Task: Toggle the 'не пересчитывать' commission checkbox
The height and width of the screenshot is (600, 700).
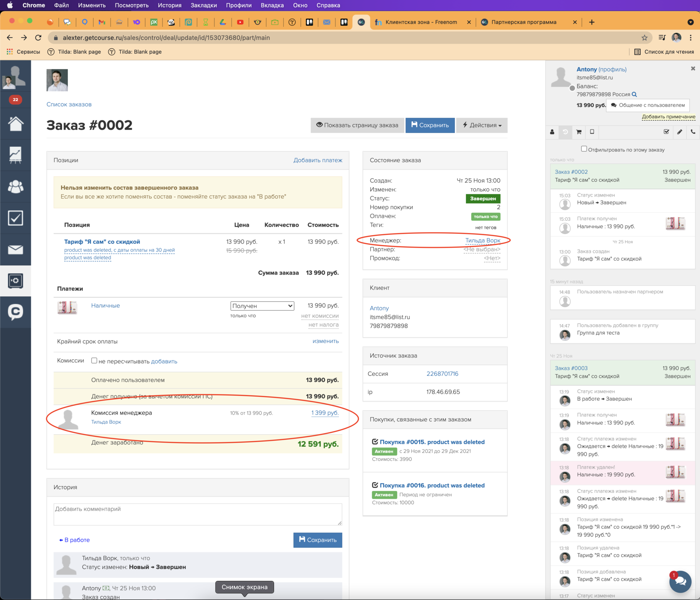Action: point(94,361)
